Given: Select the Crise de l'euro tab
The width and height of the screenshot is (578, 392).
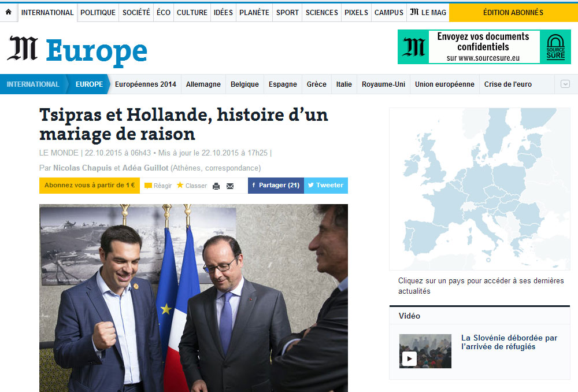Looking at the screenshot, I should 507,84.
